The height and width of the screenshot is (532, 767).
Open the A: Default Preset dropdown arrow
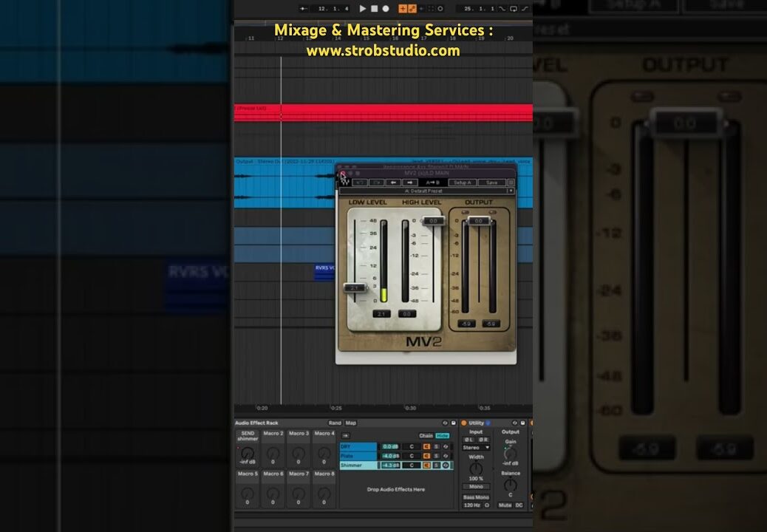pyautogui.click(x=511, y=191)
